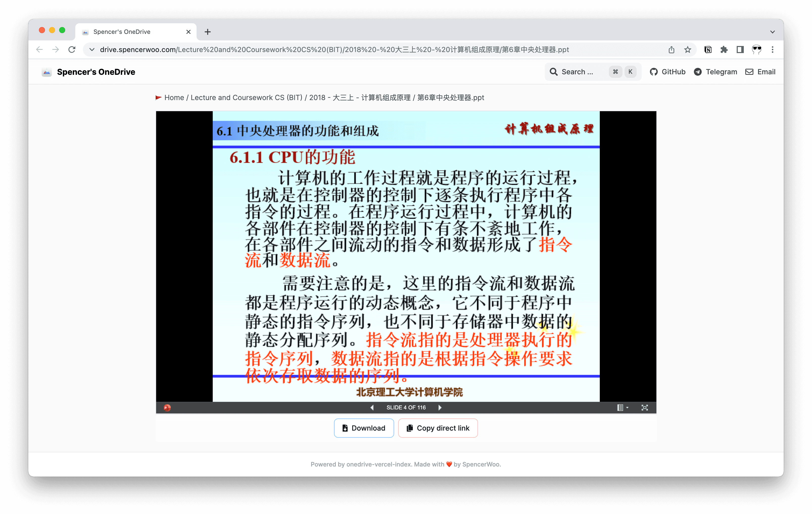Click the Email link

pyautogui.click(x=760, y=72)
